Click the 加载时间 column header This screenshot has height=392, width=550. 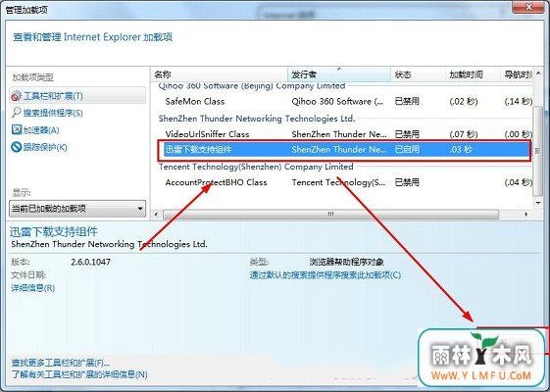473,74
